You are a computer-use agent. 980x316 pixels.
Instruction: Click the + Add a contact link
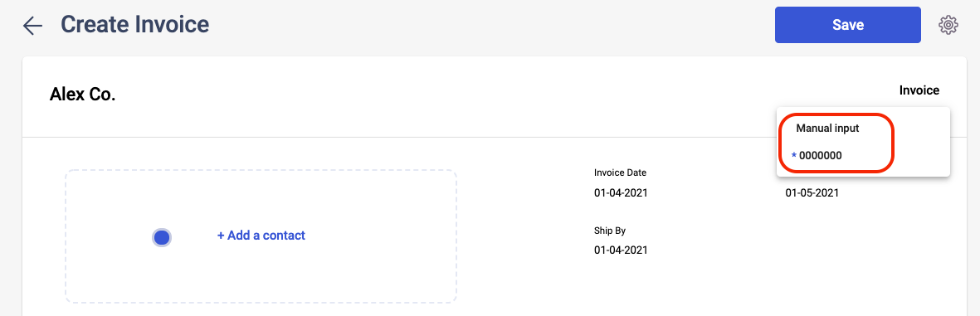coord(261,236)
